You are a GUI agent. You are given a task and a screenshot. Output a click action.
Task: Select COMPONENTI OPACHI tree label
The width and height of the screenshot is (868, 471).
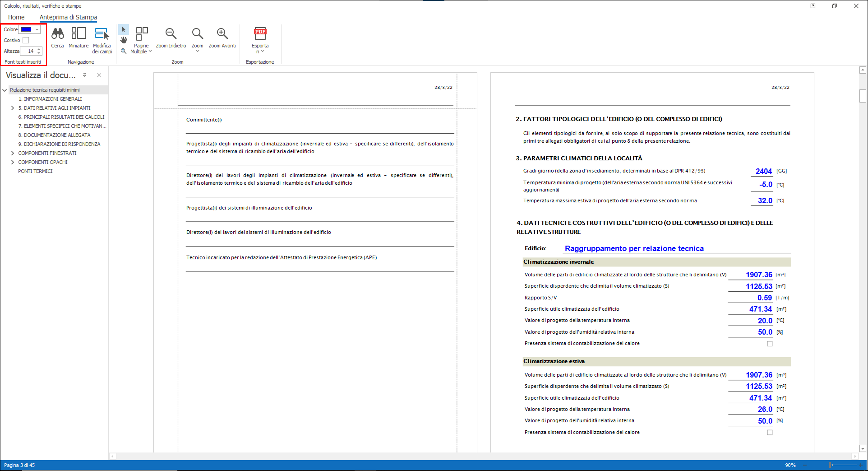[x=43, y=163]
